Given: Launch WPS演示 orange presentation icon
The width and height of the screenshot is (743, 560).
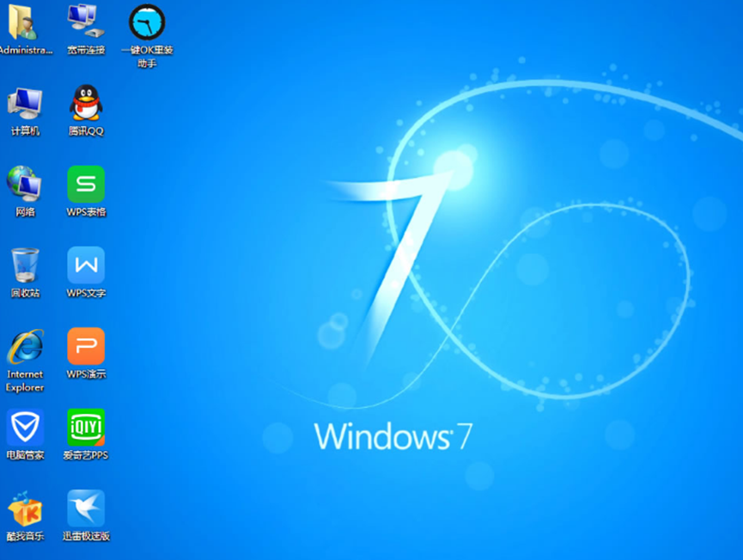Looking at the screenshot, I should (86, 346).
